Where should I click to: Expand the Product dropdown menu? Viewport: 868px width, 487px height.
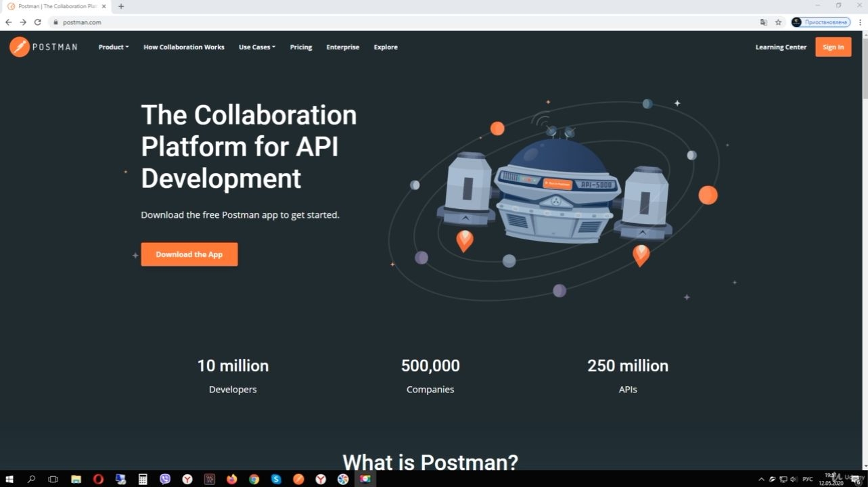point(114,47)
